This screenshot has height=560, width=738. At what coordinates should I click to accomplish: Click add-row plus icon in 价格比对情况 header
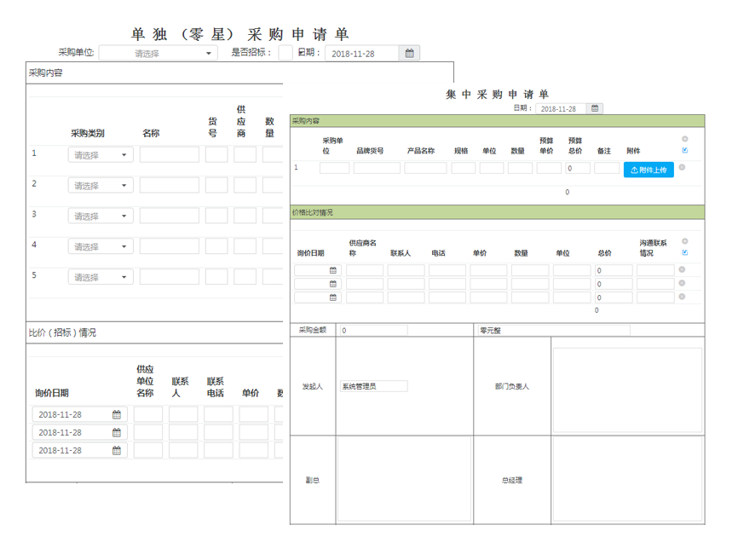tap(685, 241)
